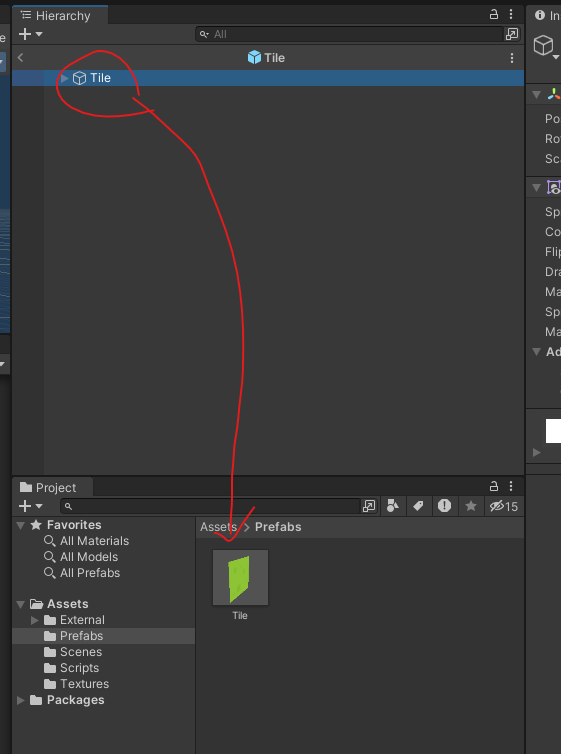This screenshot has width=561, height=754.
Task: Open the Hierarchy create plus dropdown
Action: [30, 34]
